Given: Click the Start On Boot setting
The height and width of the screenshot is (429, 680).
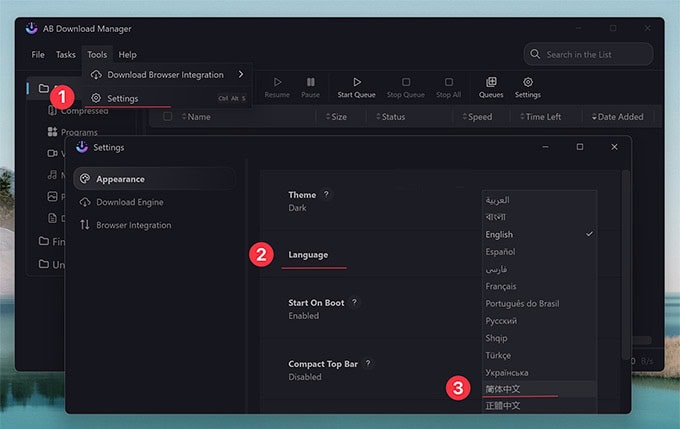Looking at the screenshot, I should pyautogui.click(x=440, y=309).
